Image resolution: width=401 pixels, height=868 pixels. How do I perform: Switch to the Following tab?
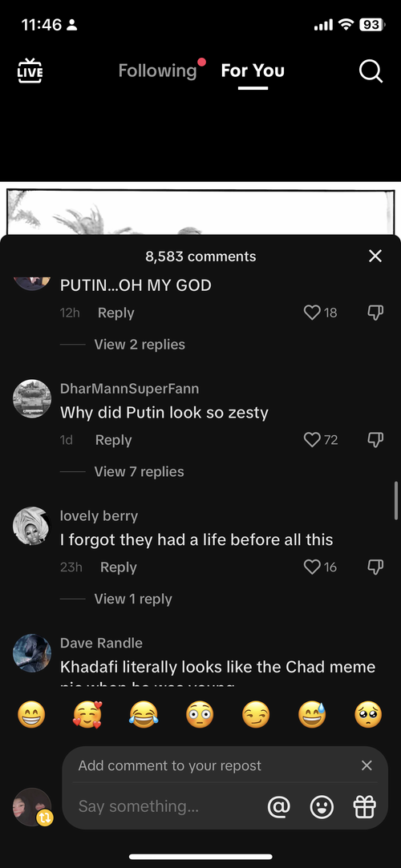157,71
